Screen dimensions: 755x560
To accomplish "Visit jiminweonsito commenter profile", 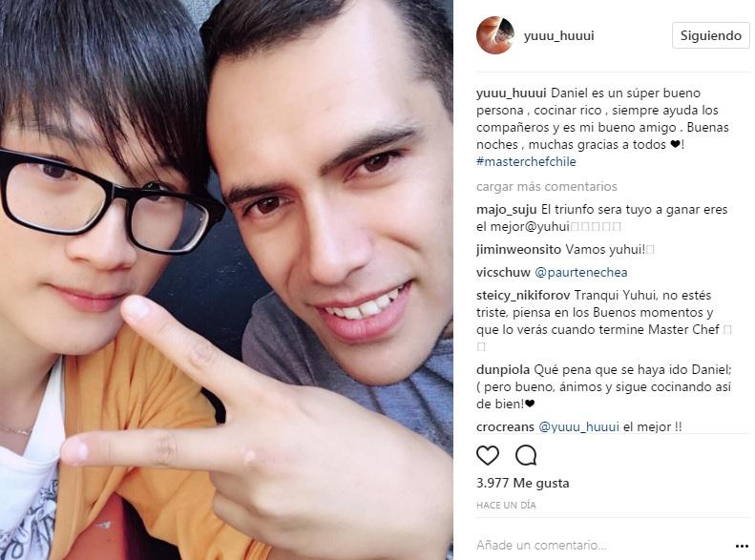I will pos(518,250).
